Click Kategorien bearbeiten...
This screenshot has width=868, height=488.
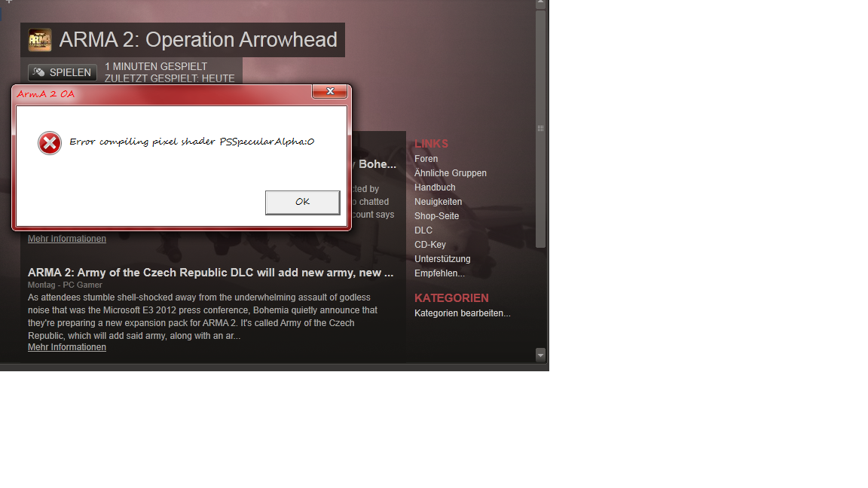click(462, 313)
